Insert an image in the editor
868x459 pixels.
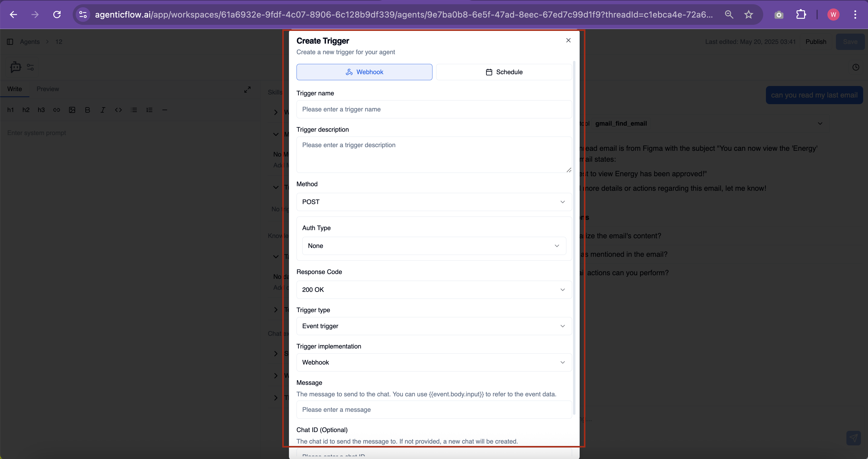click(x=72, y=110)
